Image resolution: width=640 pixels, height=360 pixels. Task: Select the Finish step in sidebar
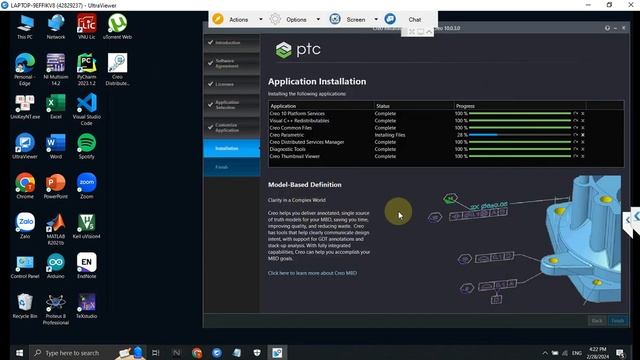231,167
